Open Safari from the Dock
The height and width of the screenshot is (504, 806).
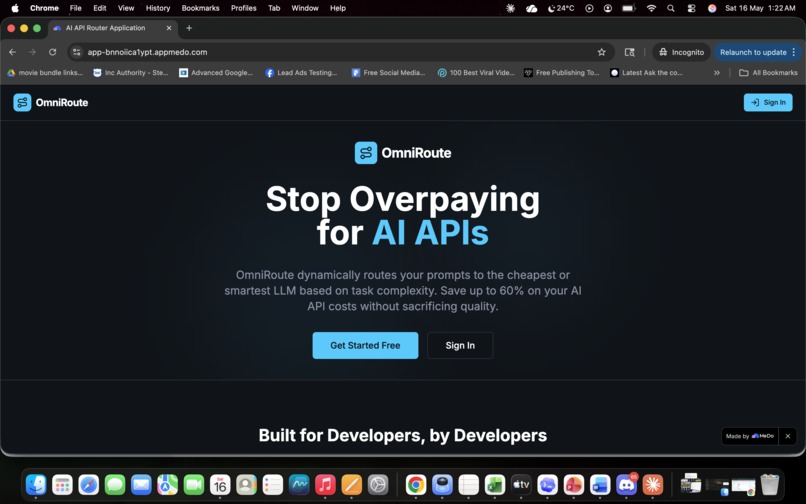[x=88, y=484]
